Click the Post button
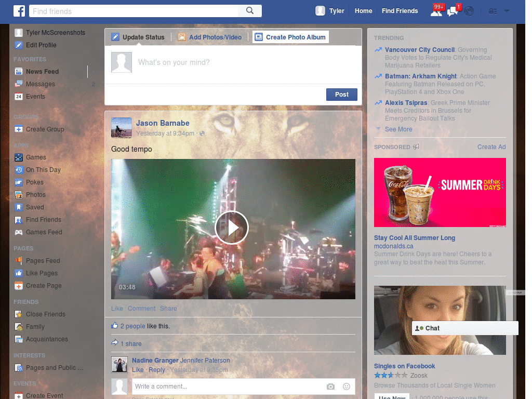 (x=342, y=95)
